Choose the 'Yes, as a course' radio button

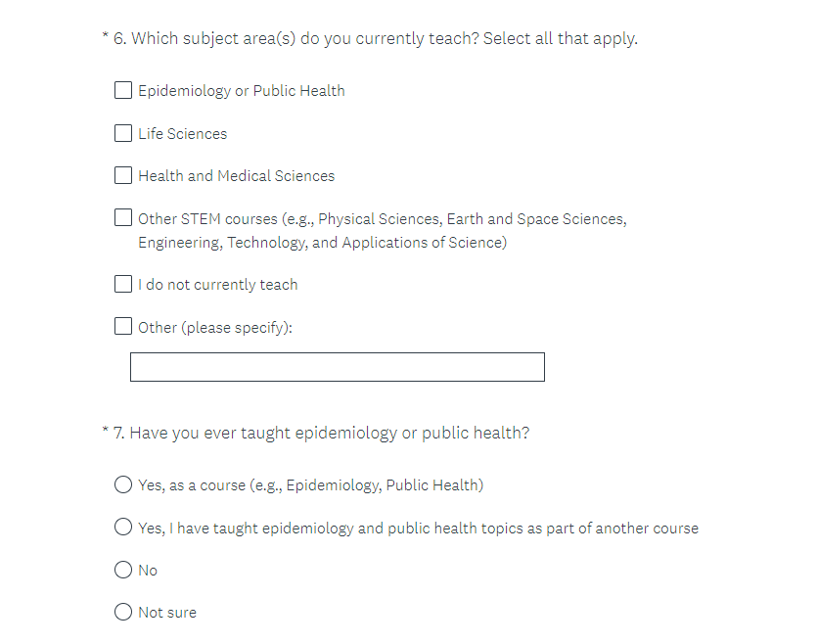(x=123, y=484)
